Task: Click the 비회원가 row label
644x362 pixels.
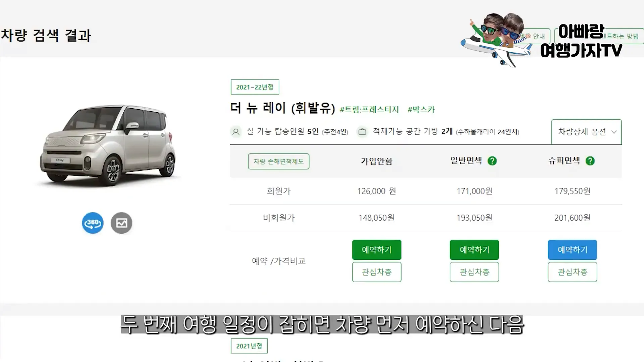Action: click(x=279, y=218)
